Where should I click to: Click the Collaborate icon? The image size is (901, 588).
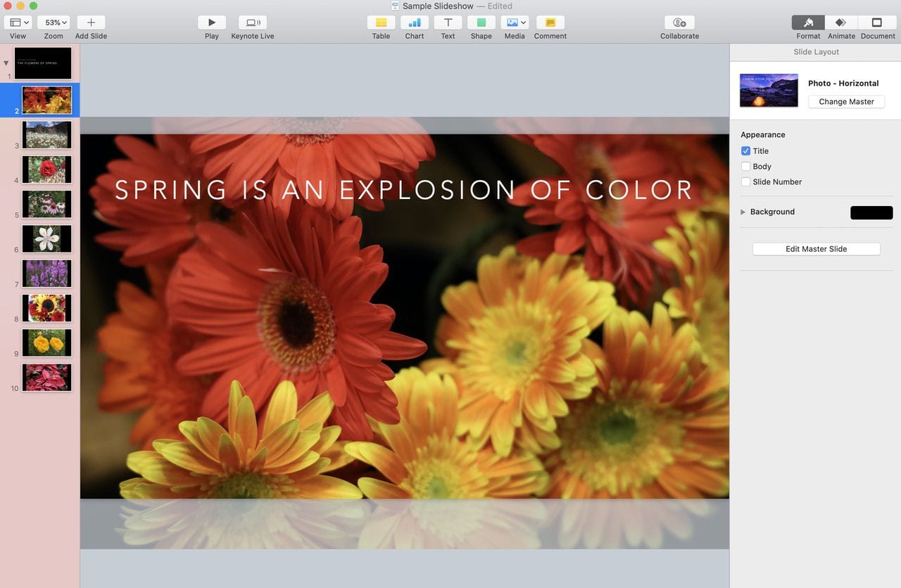tap(679, 23)
